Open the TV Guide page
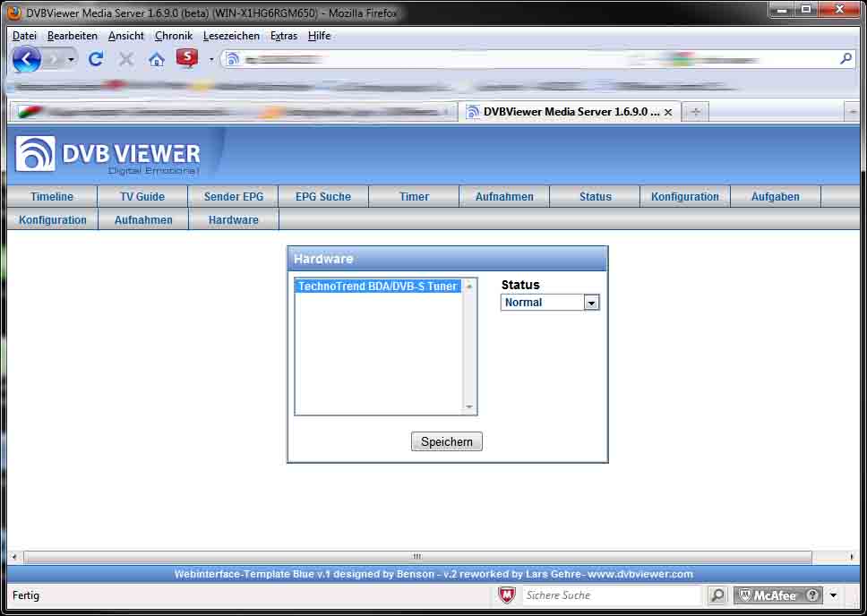Screen dimensions: 867x616 coord(142,197)
